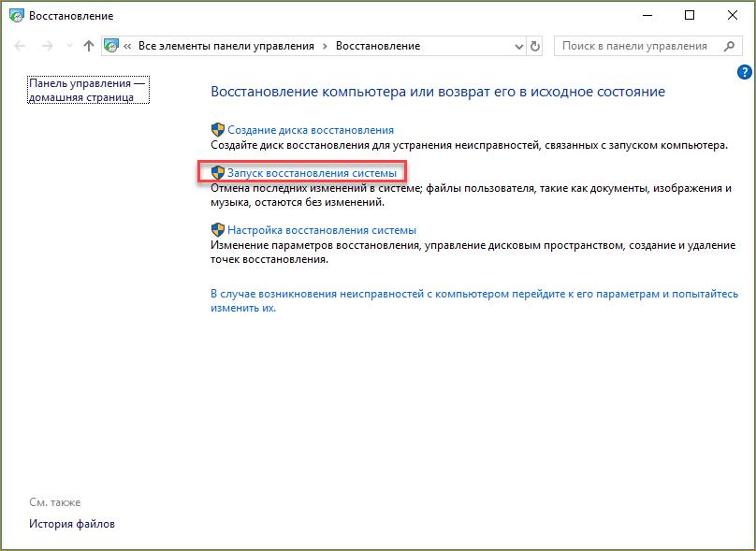Click 'Восстановление' breadcrumb in address bar
Image resolution: width=756 pixels, height=551 pixels.
(378, 46)
